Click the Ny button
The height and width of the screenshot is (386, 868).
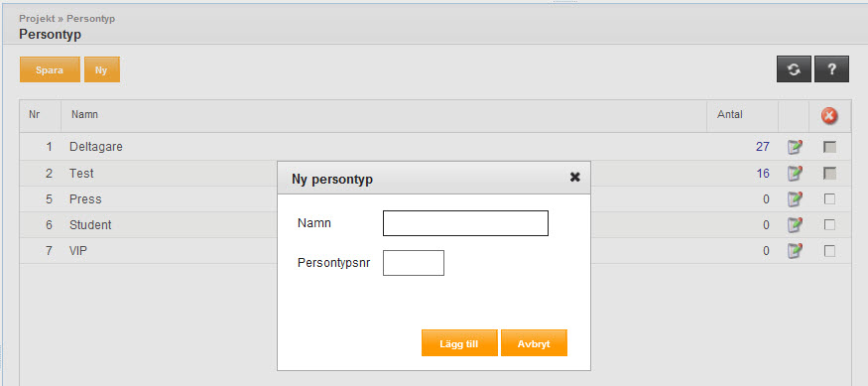[x=102, y=69]
